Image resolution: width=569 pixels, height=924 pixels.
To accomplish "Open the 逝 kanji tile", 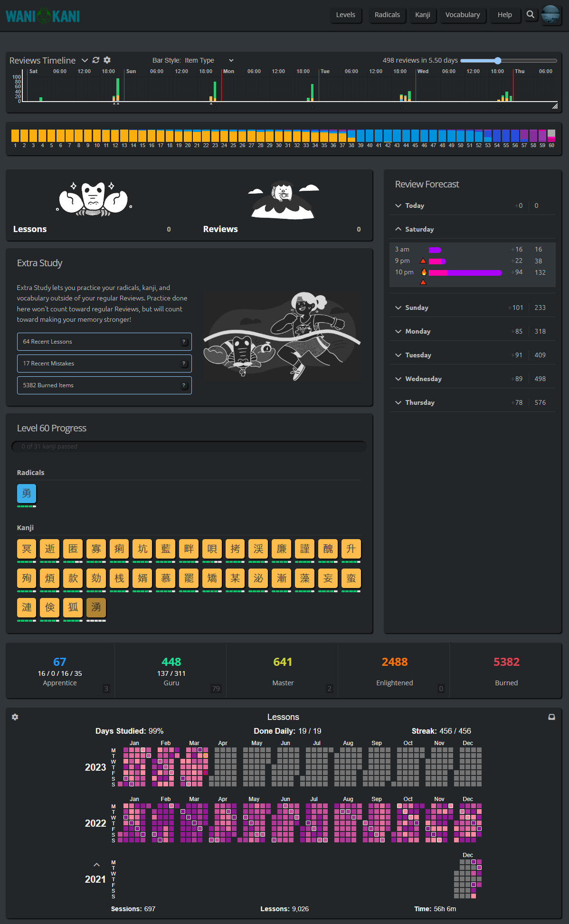I will coord(50,549).
